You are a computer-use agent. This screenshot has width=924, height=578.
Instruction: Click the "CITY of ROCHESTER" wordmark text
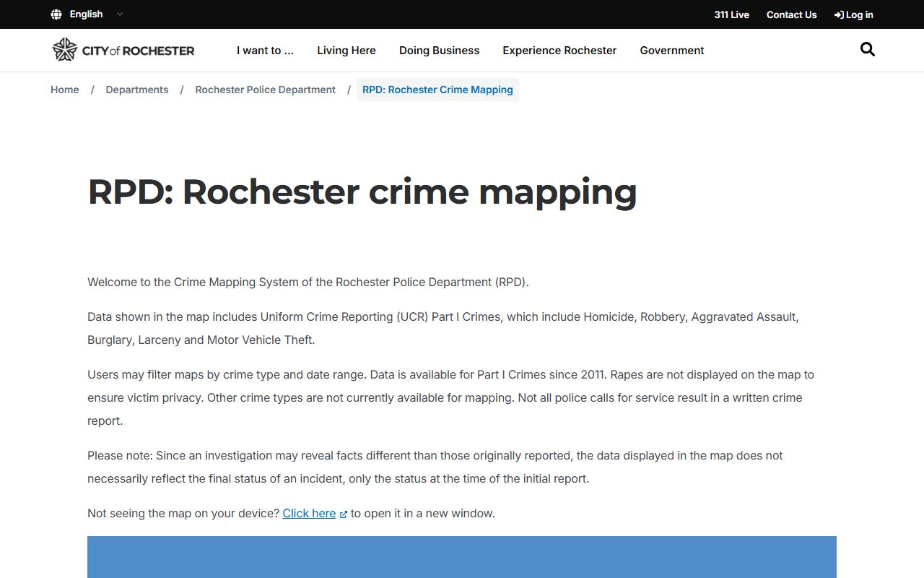138,51
